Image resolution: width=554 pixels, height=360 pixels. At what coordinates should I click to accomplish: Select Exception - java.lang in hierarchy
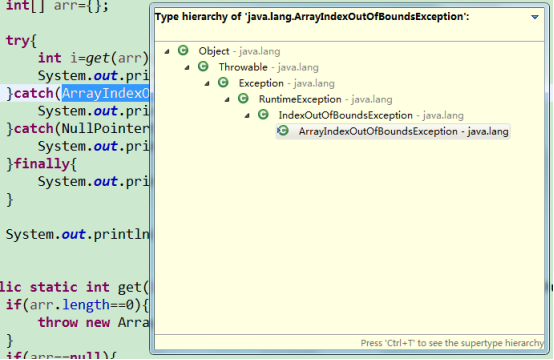coord(287,83)
